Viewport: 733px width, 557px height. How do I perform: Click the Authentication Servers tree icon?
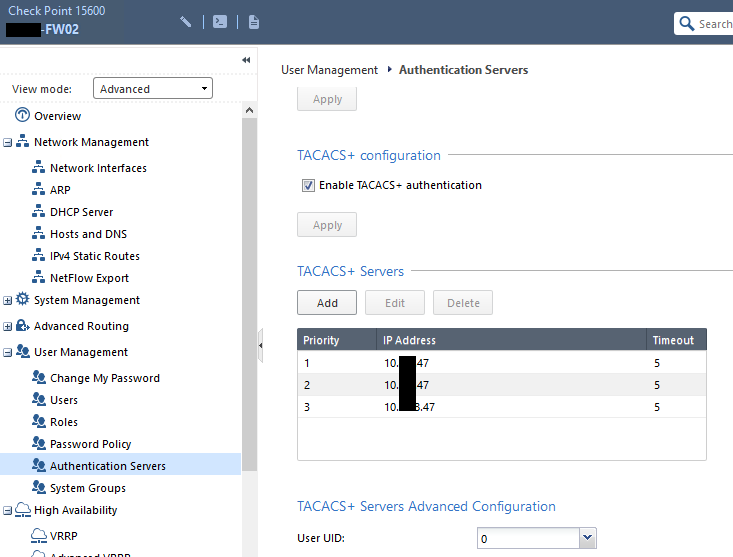[39, 464]
